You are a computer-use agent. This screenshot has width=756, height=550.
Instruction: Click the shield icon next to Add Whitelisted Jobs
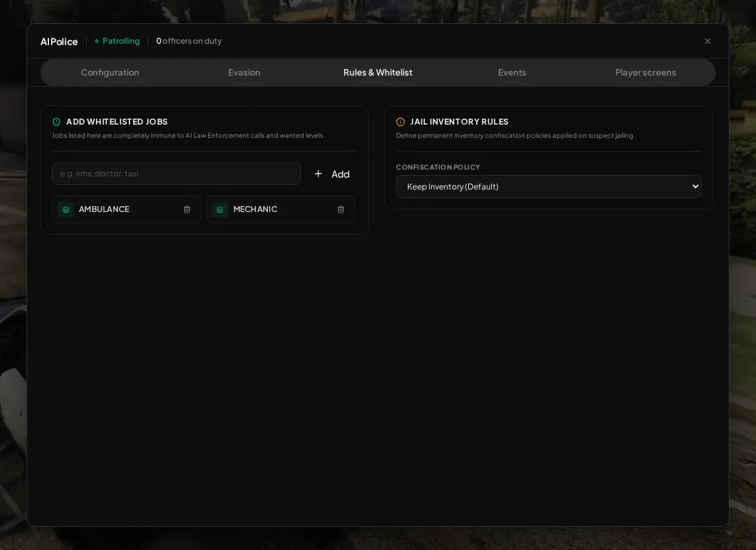pyautogui.click(x=56, y=122)
